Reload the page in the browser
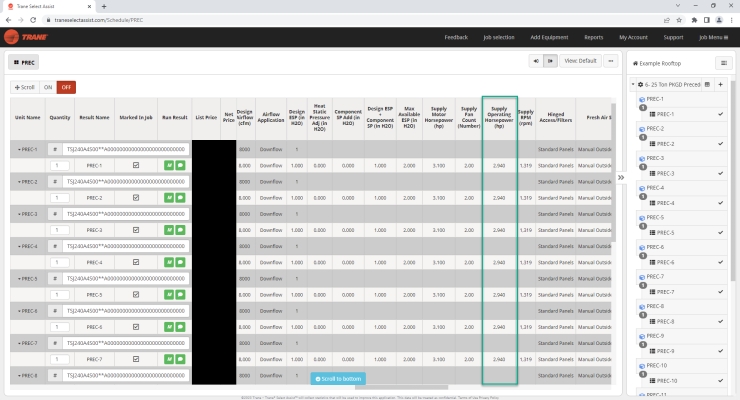This screenshot has width=740, height=400. (x=33, y=20)
